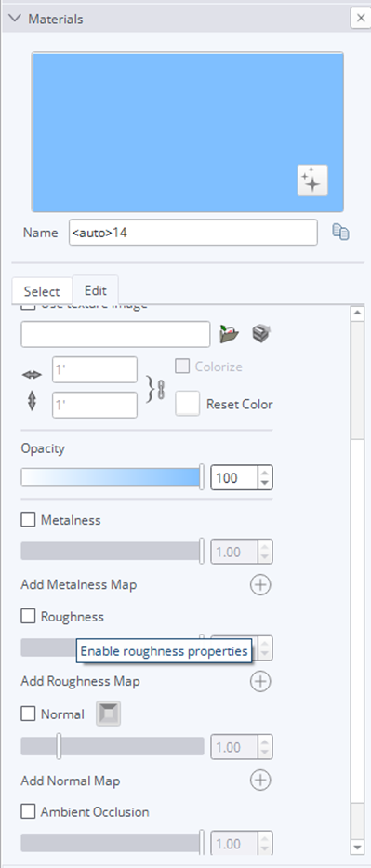Collapse the Materials panel chevron
Image resolution: width=371 pixels, height=868 pixels.
(x=14, y=19)
